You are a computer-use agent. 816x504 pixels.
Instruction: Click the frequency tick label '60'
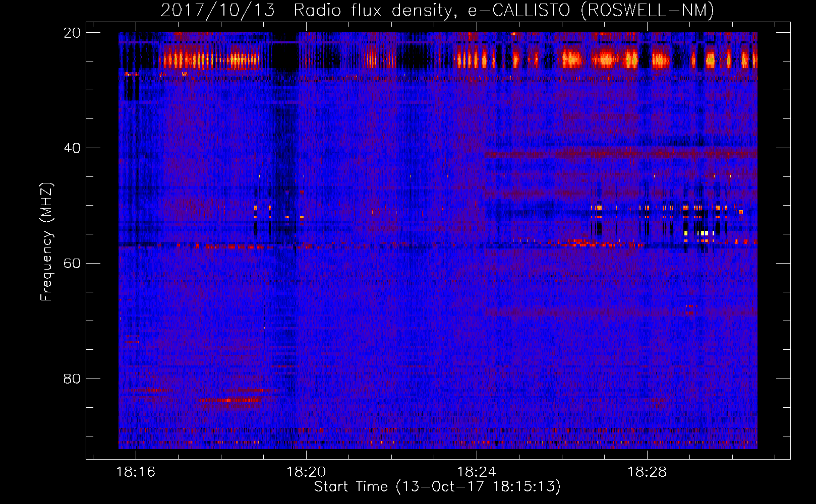(x=72, y=264)
